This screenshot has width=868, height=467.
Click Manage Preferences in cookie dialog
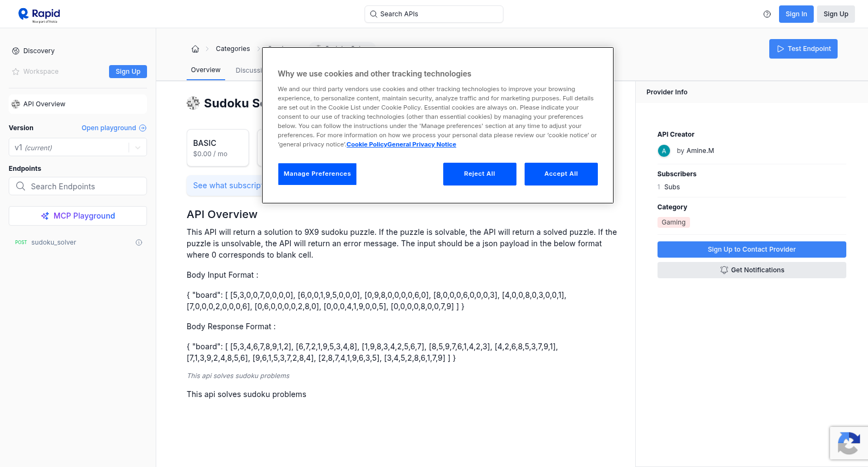click(317, 174)
